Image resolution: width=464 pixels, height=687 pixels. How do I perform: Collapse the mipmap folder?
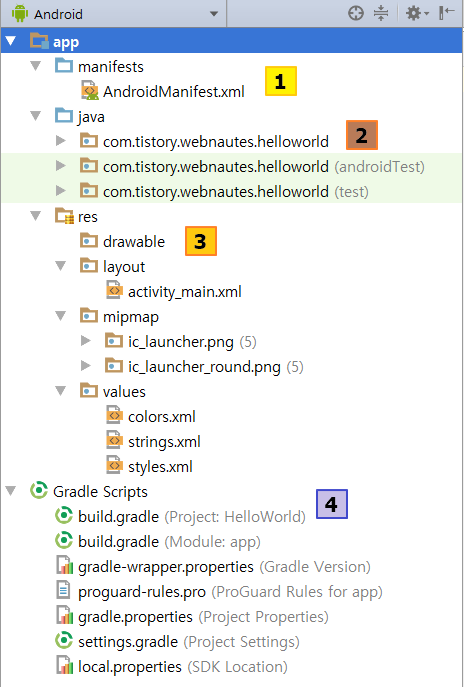60,315
